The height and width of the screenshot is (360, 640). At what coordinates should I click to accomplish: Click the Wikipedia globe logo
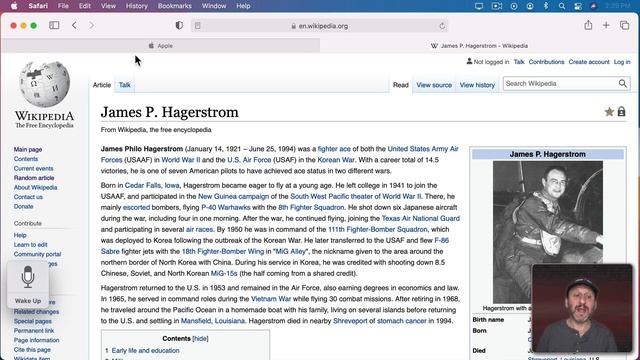click(x=44, y=84)
